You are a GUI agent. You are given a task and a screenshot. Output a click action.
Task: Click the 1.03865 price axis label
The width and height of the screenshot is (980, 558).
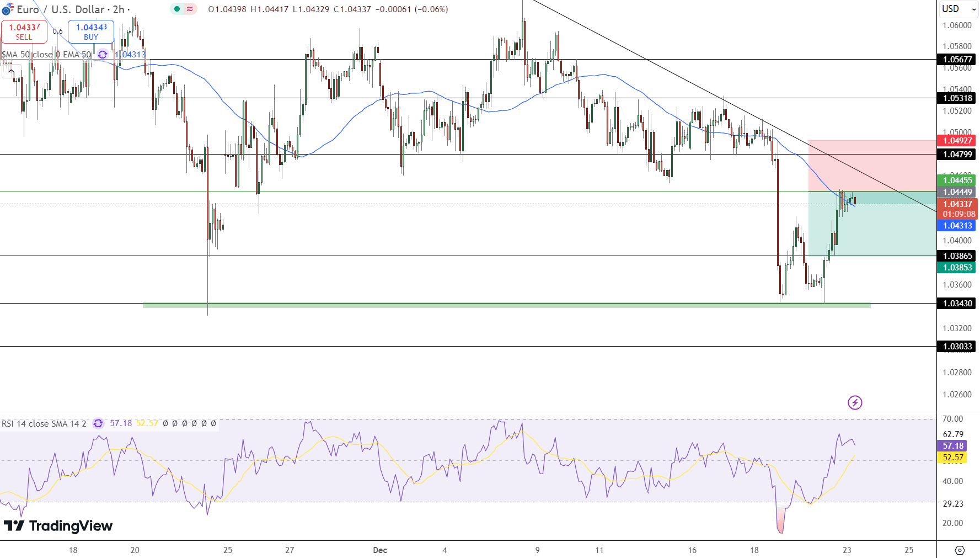957,256
